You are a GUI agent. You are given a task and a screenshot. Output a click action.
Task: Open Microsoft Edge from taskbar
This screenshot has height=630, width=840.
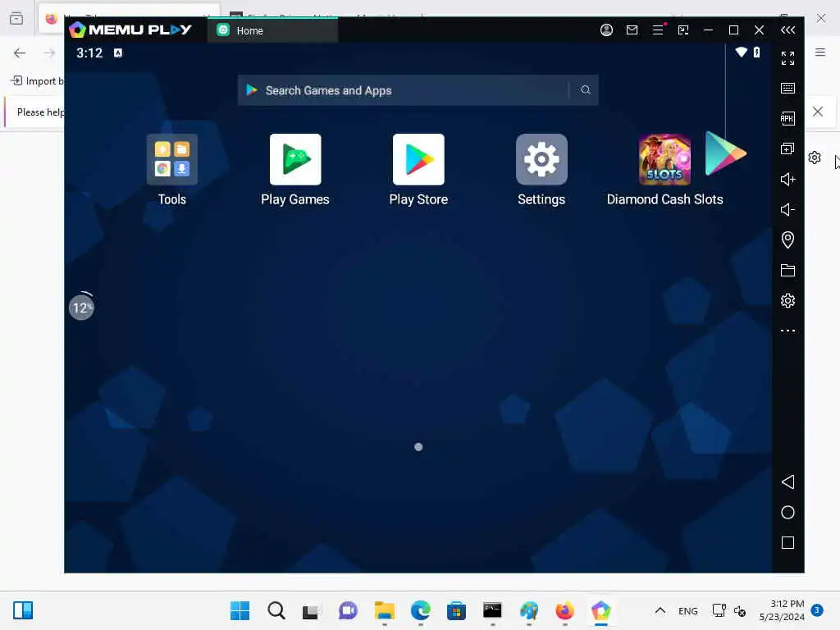pyautogui.click(x=421, y=610)
